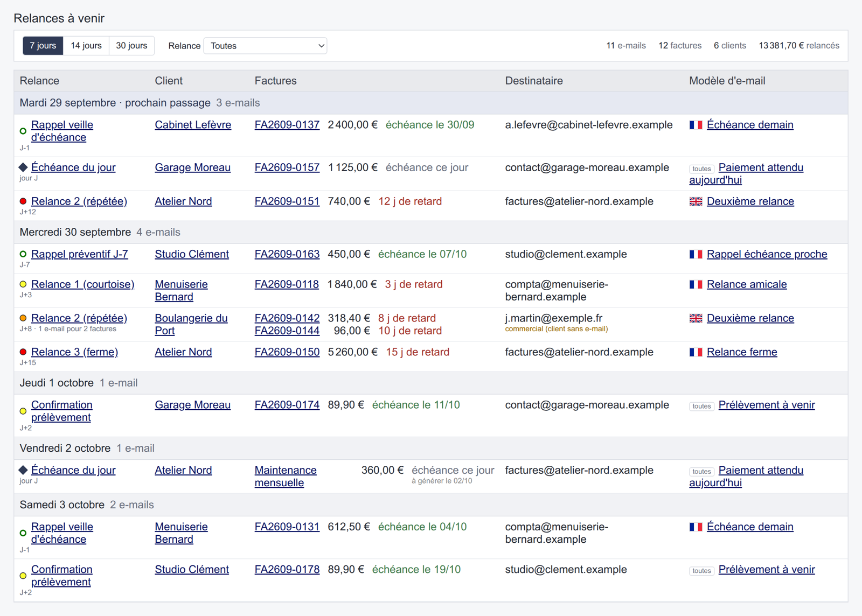The width and height of the screenshot is (862, 616).
Task: Click the Modèle d'e-mail column header
Action: pos(727,81)
